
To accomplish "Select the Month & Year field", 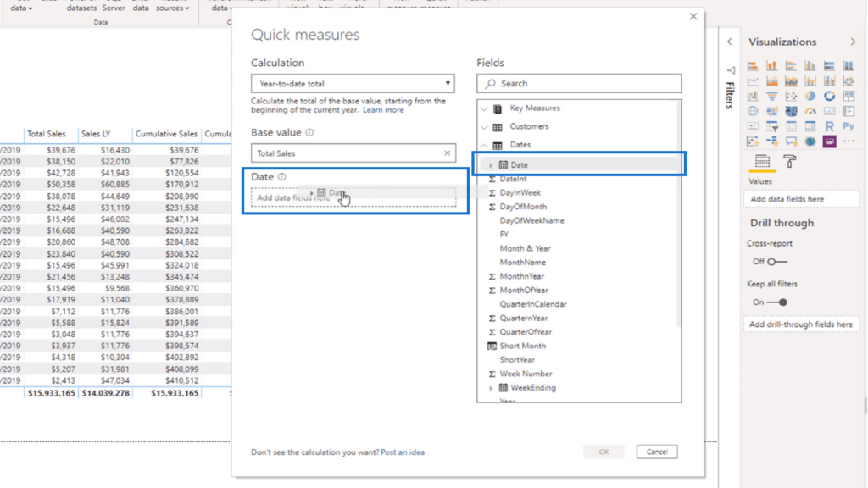I will click(525, 248).
